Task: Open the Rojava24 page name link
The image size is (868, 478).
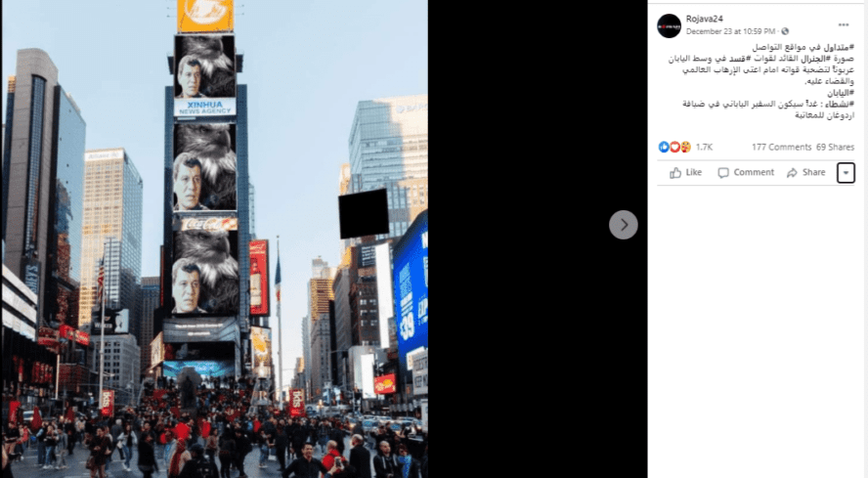Action: point(704,19)
